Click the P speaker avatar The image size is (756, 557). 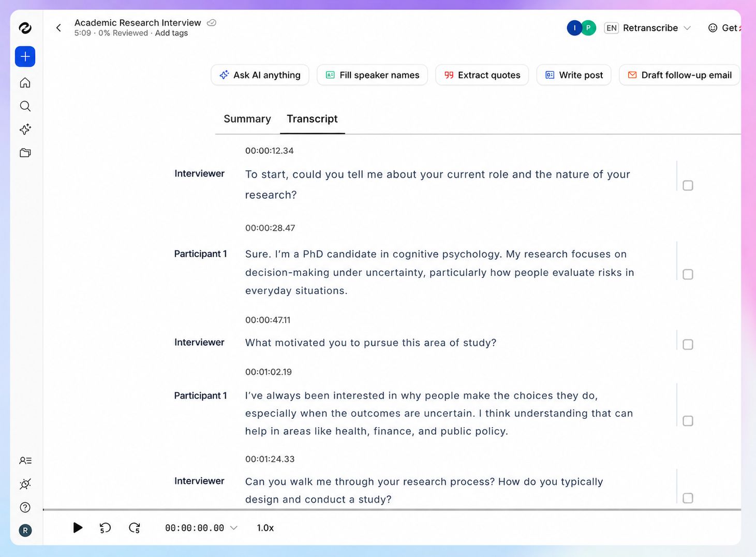click(x=588, y=28)
